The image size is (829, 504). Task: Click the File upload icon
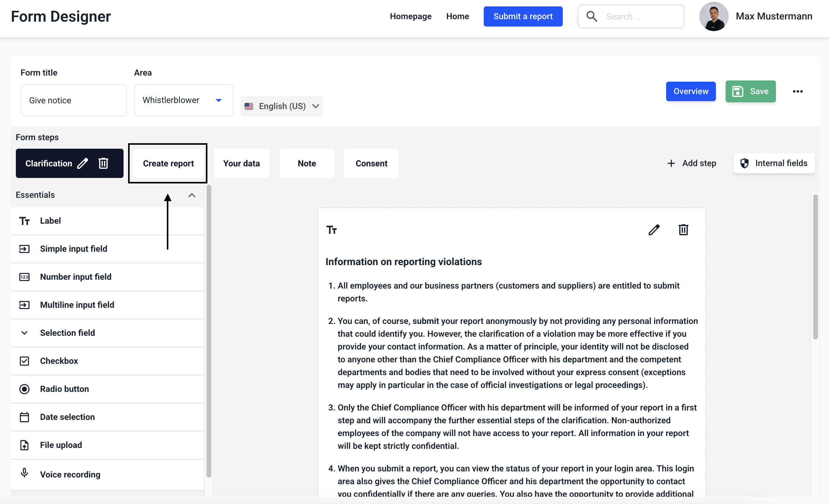24,445
